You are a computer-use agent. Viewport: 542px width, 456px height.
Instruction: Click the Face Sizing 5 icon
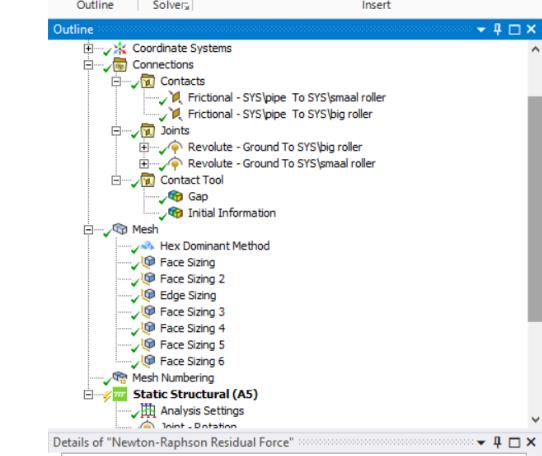tap(148, 345)
